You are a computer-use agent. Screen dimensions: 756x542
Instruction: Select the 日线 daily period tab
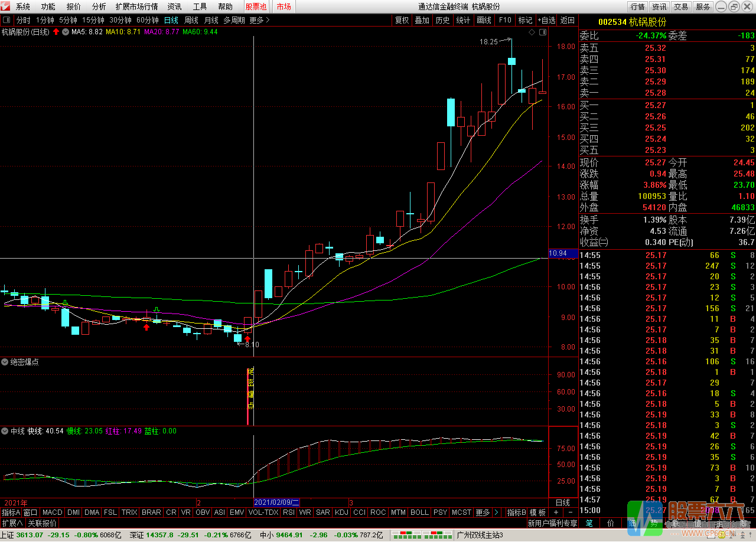[x=171, y=19]
